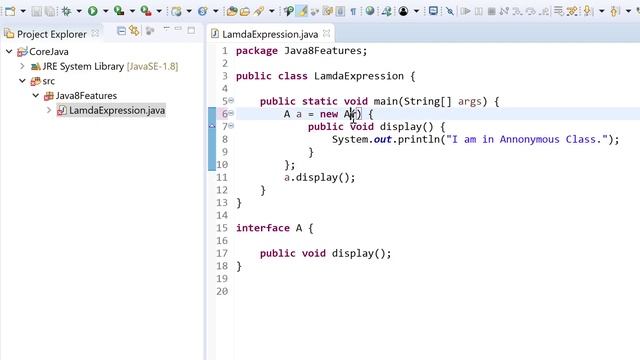This screenshot has width=640, height=360.
Task: Click the Search flashlight icon
Action: pyautogui.click(x=259, y=11)
